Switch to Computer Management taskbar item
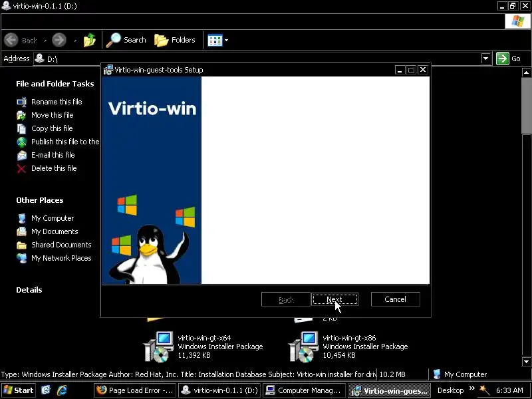Screen dimensions: 532x399 pos(305,390)
